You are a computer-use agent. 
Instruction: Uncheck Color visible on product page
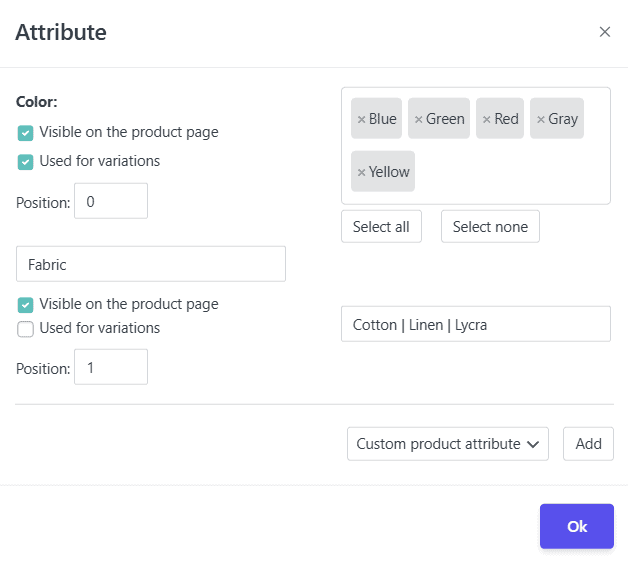[x=26, y=132]
